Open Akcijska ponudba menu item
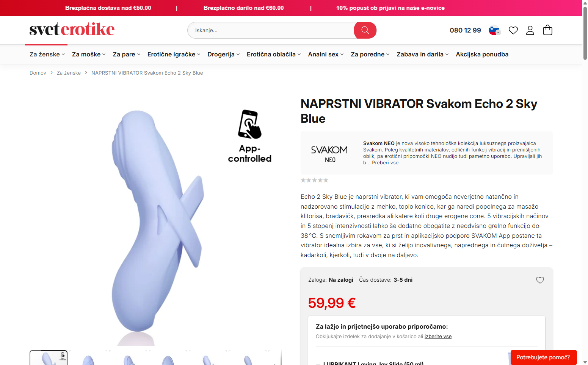The width and height of the screenshot is (588, 365). click(482, 55)
